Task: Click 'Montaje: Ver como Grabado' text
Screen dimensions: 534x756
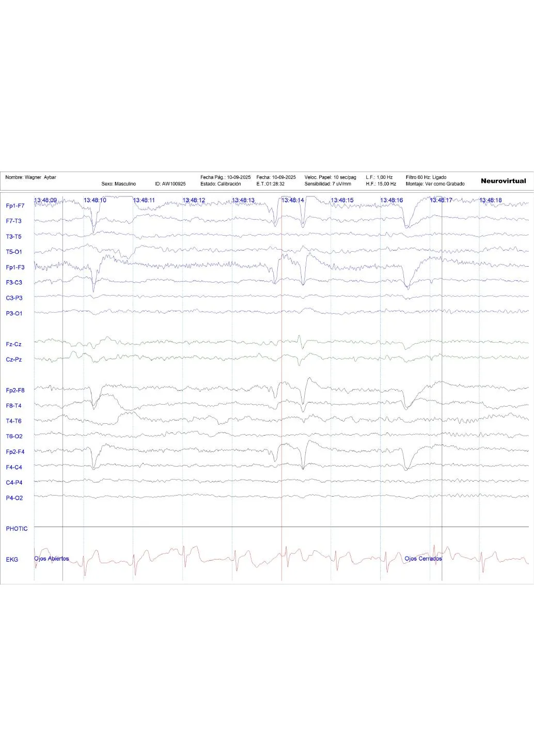Action: (435, 184)
